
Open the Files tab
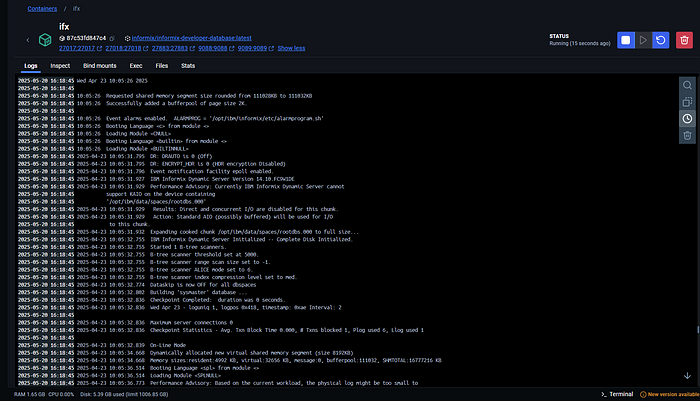162,66
